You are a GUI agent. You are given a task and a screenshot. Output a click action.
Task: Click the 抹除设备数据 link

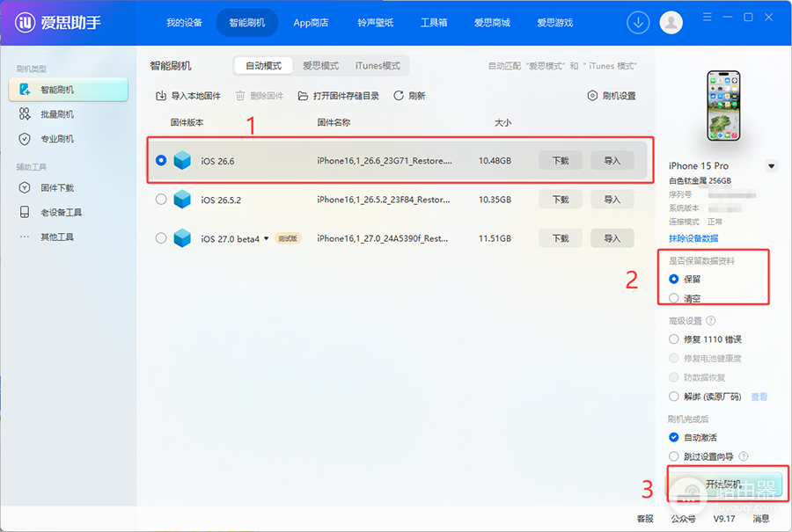pos(693,238)
